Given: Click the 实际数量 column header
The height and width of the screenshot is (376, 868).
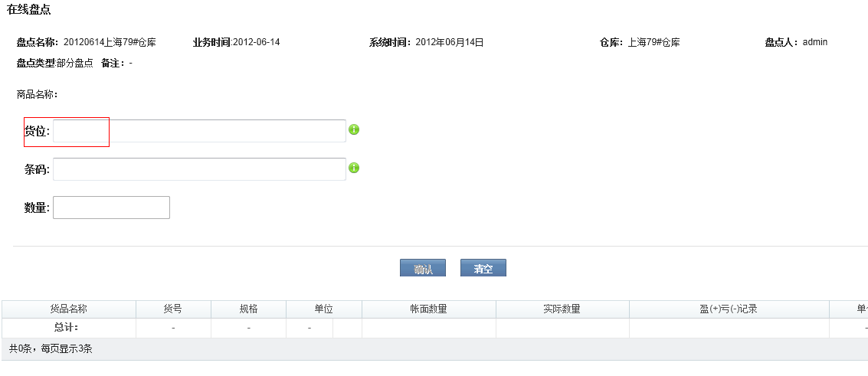Looking at the screenshot, I should (562, 309).
